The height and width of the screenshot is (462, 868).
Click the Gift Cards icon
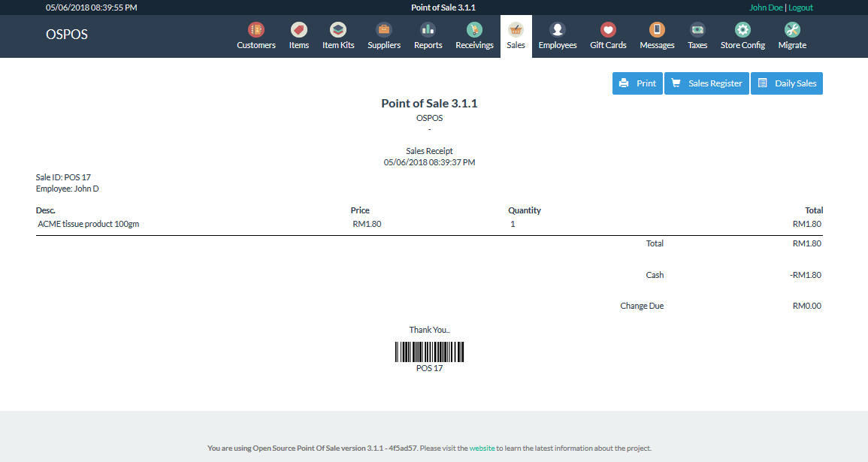(x=607, y=35)
